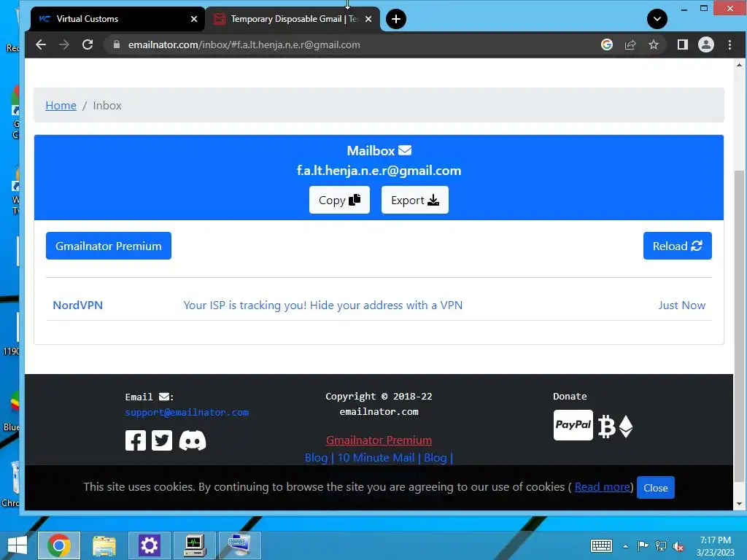Open Google icon in address bar
Screen dimensions: 747x560
tap(606, 44)
